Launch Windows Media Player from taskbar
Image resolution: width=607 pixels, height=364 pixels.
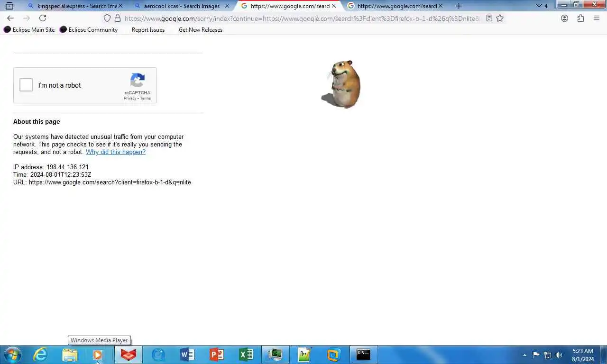pyautogui.click(x=98, y=355)
